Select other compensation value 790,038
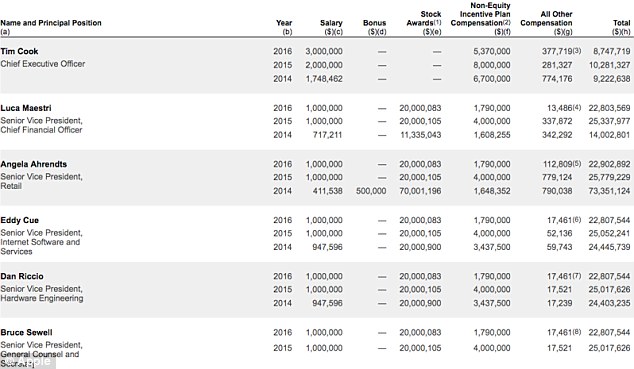 coord(557,191)
